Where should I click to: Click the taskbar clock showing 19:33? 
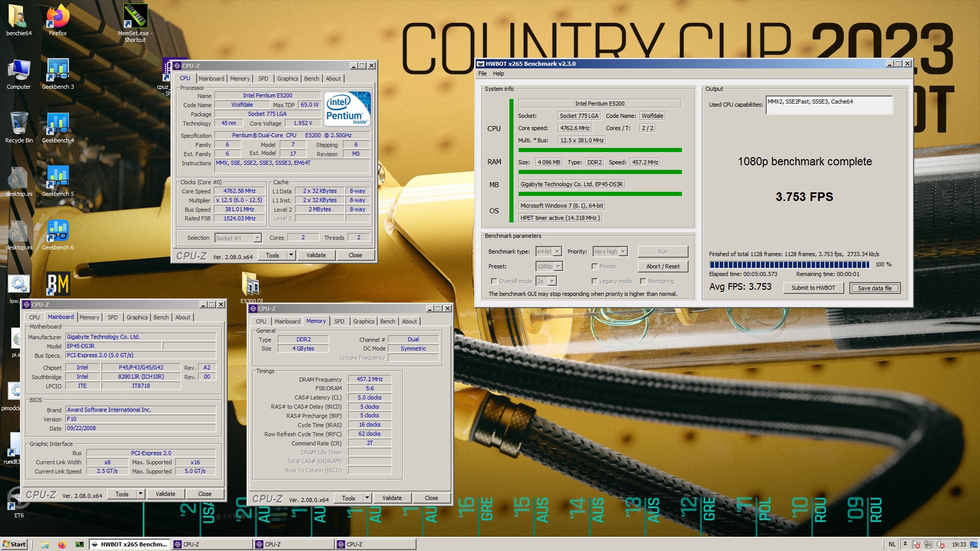pyautogui.click(x=959, y=544)
